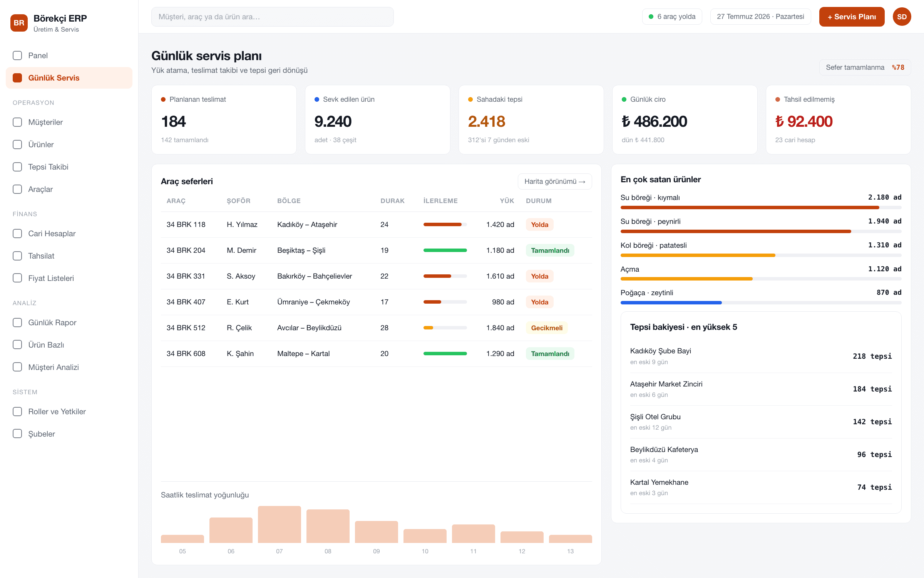The width and height of the screenshot is (924, 578).
Task: Click the Panel sidebar icon
Action: tap(17, 55)
